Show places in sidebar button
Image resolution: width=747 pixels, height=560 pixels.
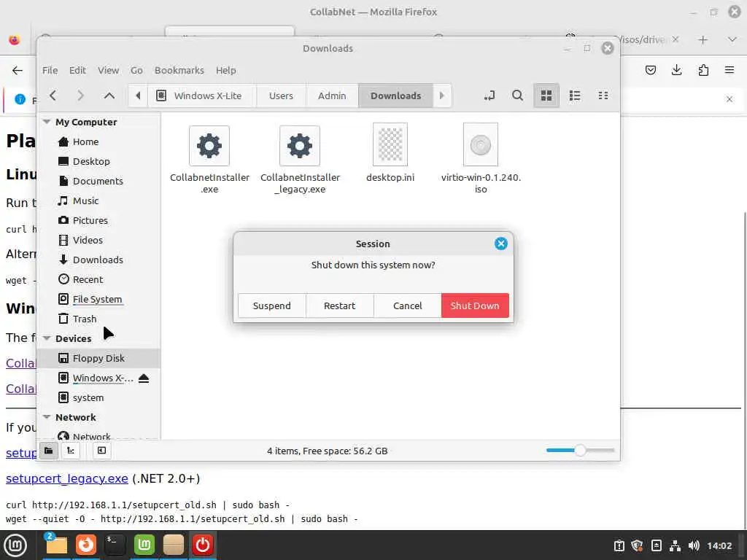coord(49,451)
